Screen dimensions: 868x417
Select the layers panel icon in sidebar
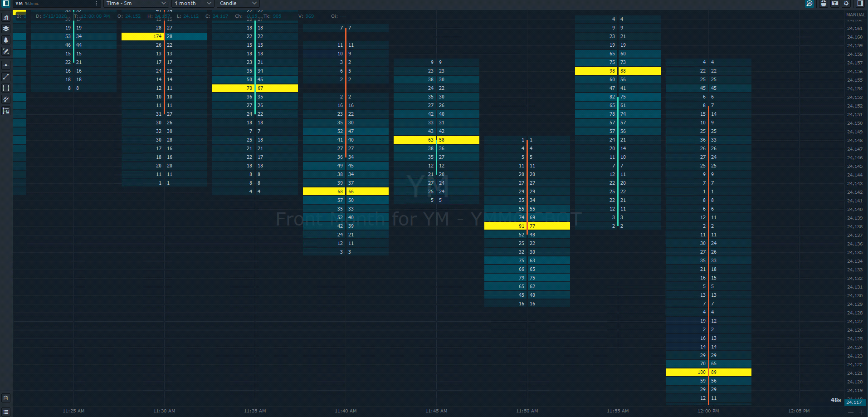click(6, 28)
